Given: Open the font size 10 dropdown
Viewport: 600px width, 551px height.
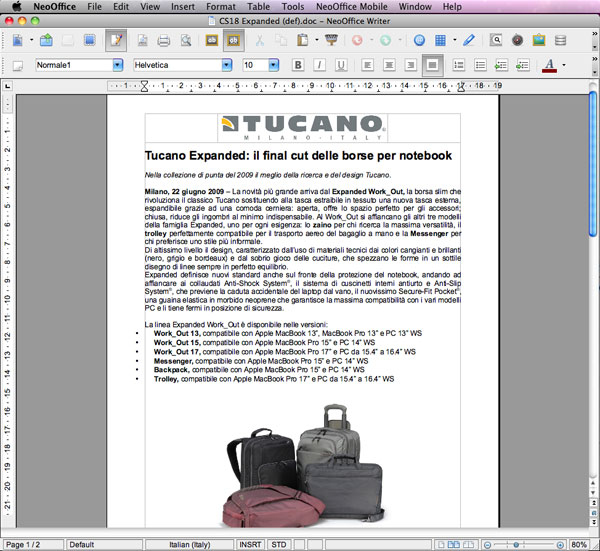Looking at the screenshot, I should 274,65.
